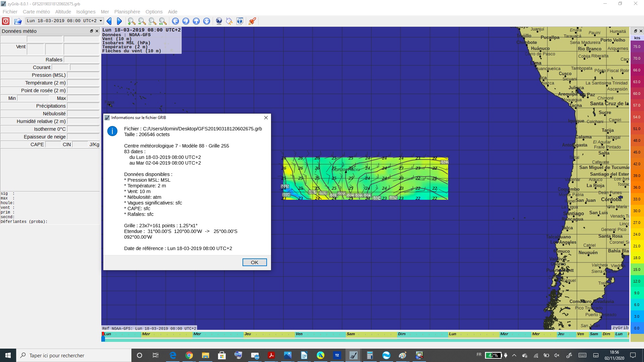Move map down with blue arrow
The width and height of the screenshot is (644, 362).
207,21
